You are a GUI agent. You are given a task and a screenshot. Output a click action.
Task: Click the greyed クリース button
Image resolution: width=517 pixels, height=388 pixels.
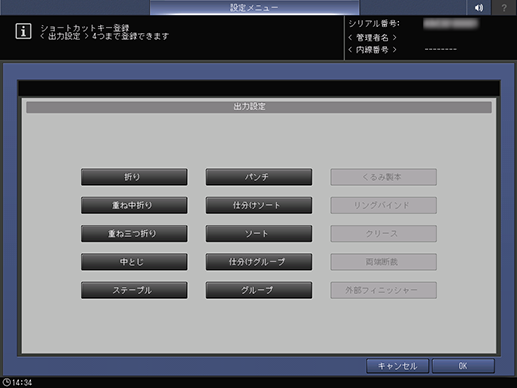pyautogui.click(x=383, y=234)
